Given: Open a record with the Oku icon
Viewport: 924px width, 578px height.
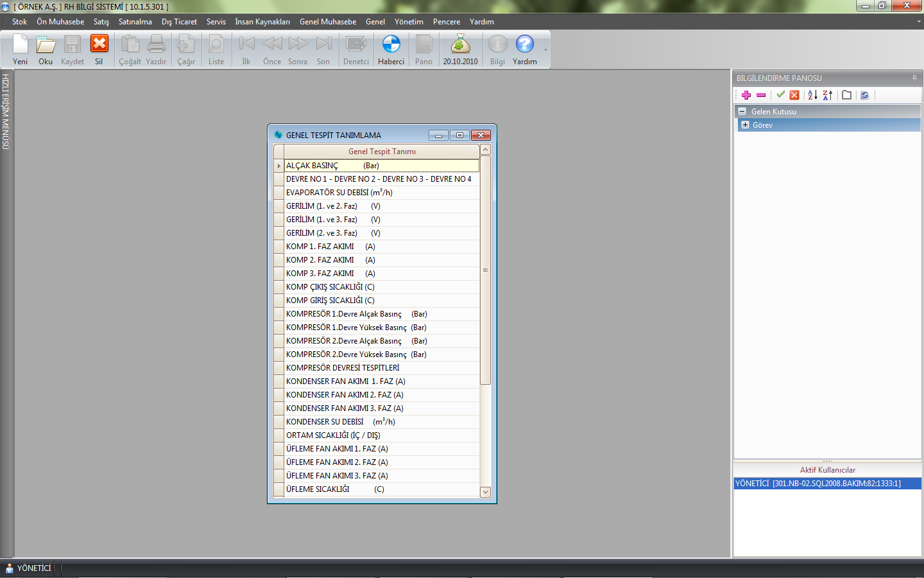Looking at the screenshot, I should (46, 49).
